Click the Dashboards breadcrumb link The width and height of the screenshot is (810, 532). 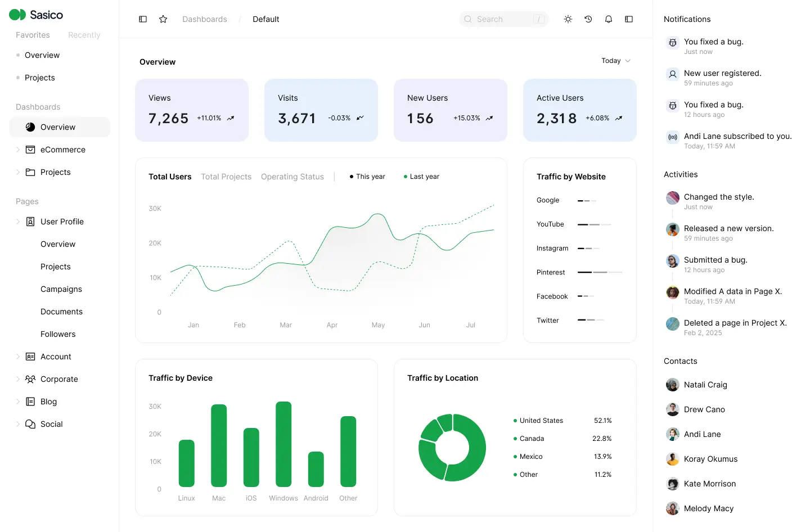(205, 19)
